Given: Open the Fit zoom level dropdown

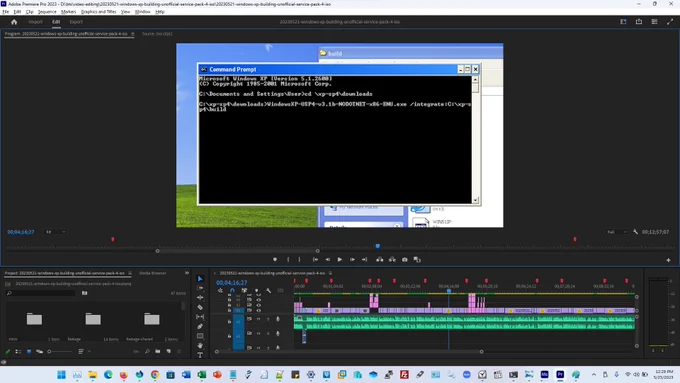Looking at the screenshot, I should click(56, 232).
